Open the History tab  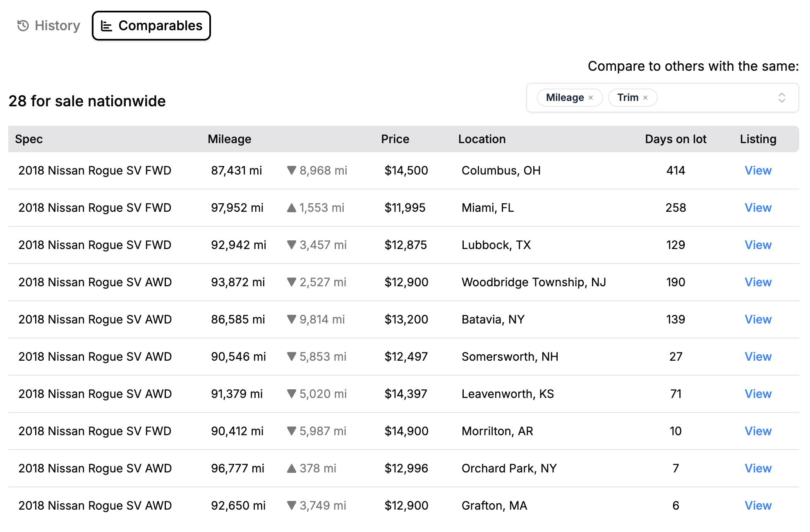coord(48,26)
